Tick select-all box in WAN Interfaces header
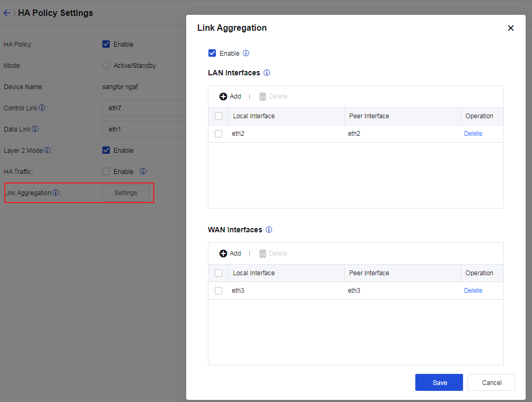Image resolution: width=532 pixels, height=402 pixels. tap(219, 273)
